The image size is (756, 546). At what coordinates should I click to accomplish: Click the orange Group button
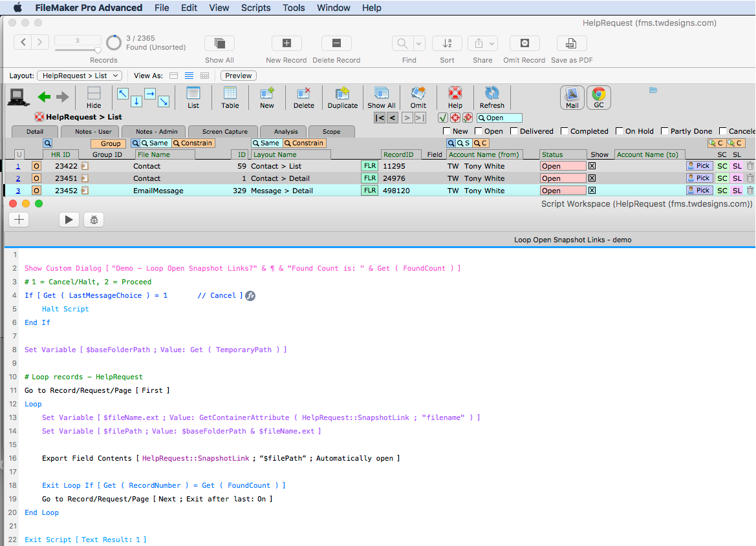point(109,143)
